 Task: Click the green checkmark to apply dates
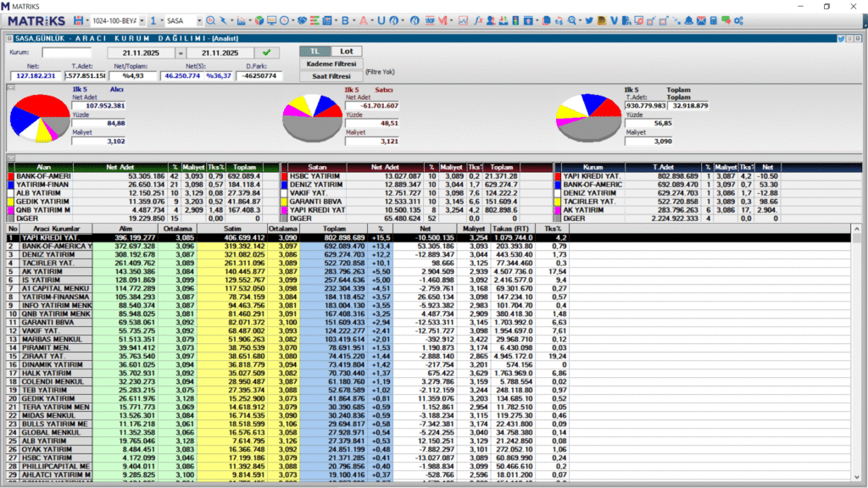[x=266, y=53]
